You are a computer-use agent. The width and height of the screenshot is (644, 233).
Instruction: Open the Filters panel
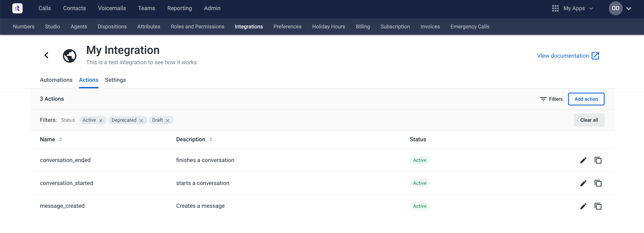pos(551,99)
